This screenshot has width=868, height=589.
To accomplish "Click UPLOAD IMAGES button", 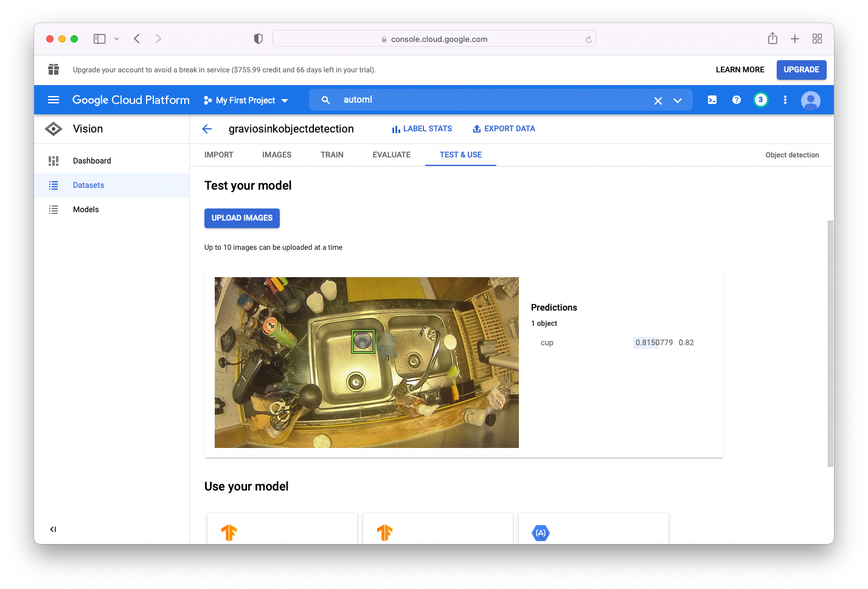I will tap(241, 218).
